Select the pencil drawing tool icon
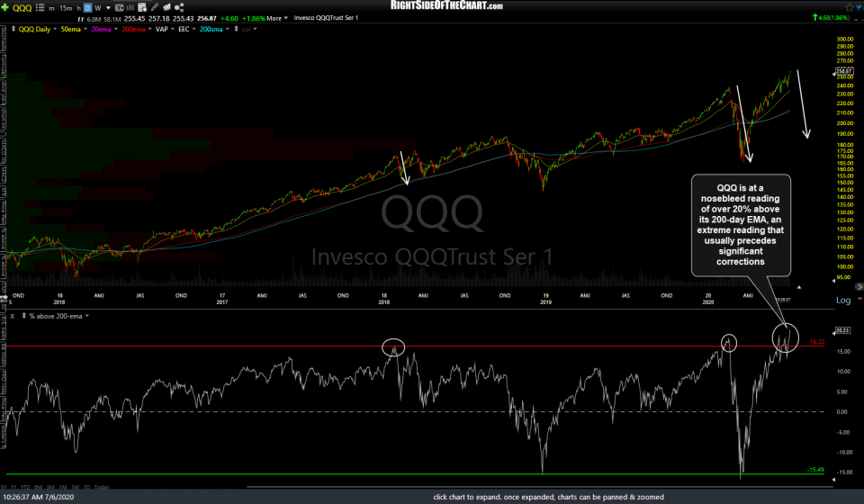The height and width of the screenshot is (504, 864). click(155, 7)
